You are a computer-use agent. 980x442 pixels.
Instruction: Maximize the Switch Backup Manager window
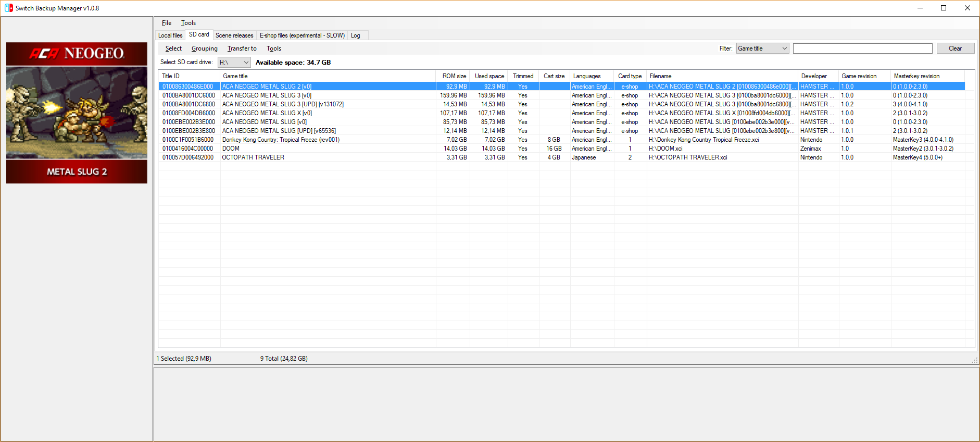coord(944,8)
